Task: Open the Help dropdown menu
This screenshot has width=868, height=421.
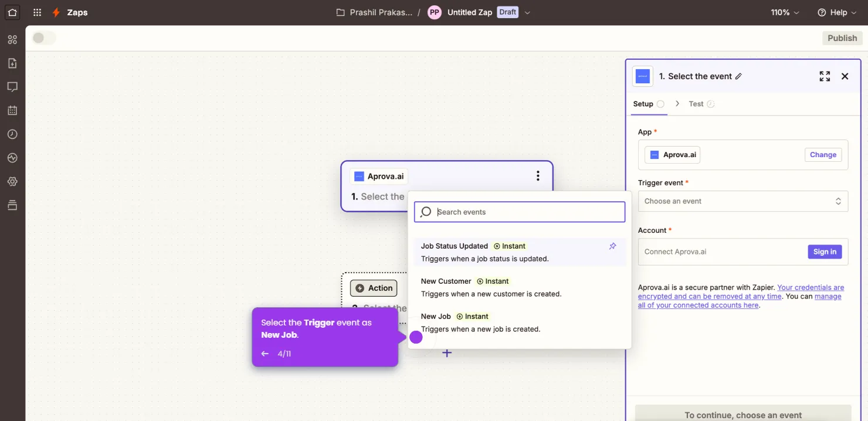Action: (837, 12)
